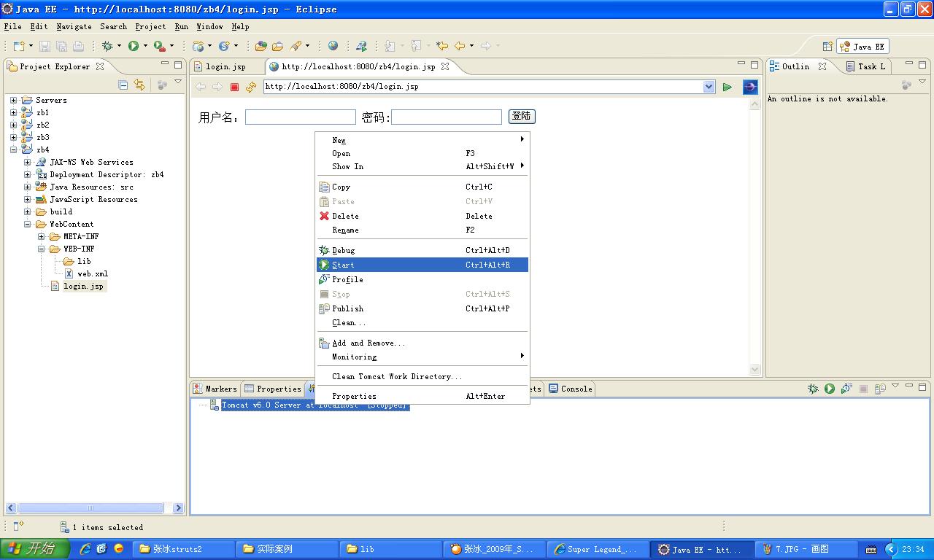The image size is (934, 560).
Task: Expand the META-INF folder
Action: coord(41,237)
